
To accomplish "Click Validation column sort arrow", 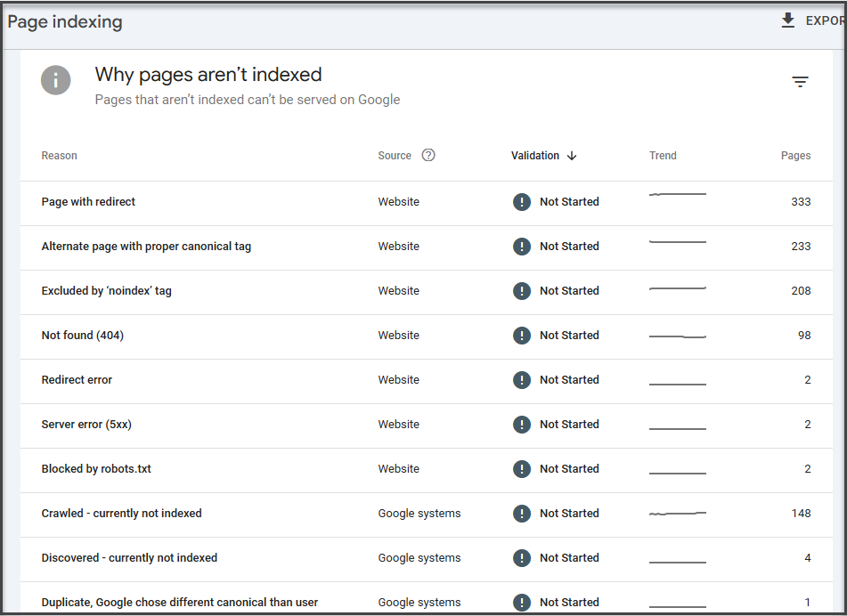I will tap(572, 156).
